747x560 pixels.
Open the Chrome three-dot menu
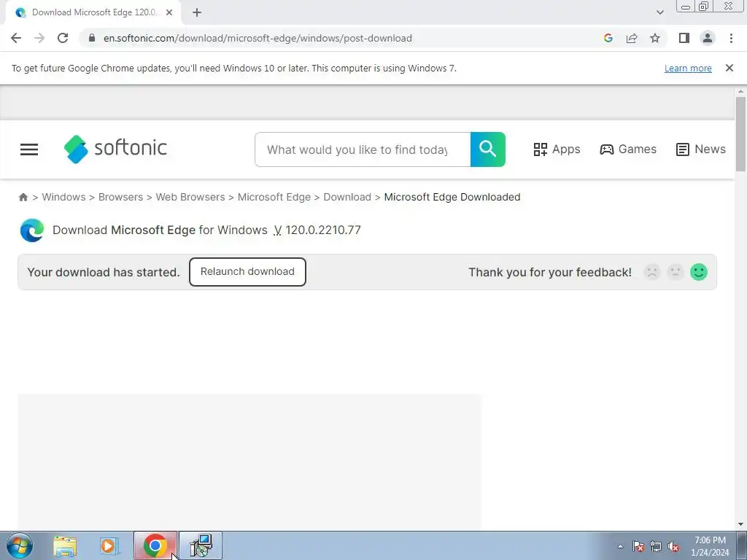tap(731, 38)
